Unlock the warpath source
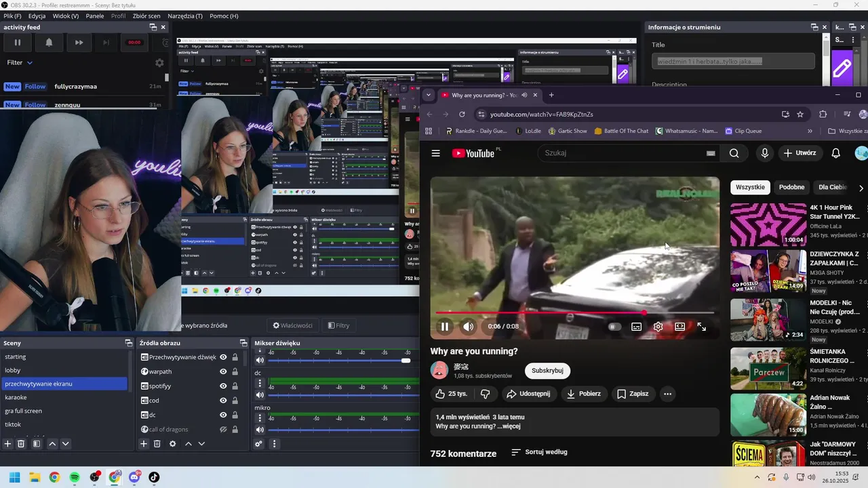868x488 pixels. tap(235, 371)
